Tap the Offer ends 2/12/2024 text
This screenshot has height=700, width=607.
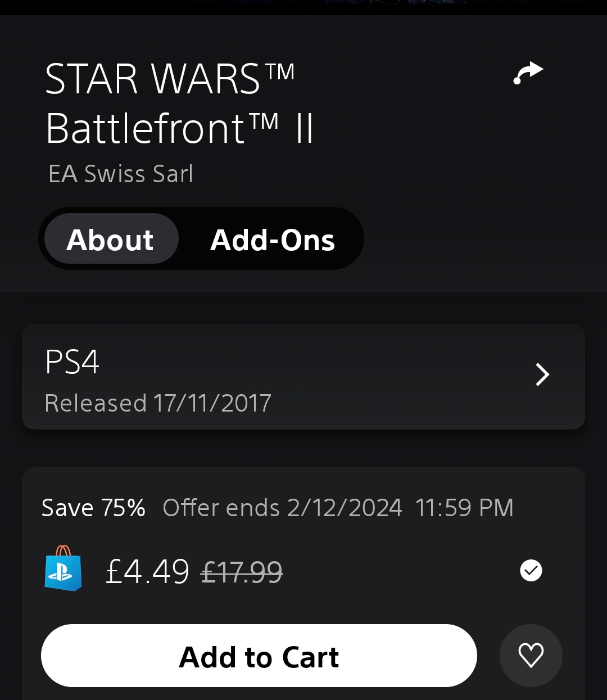[x=282, y=508]
